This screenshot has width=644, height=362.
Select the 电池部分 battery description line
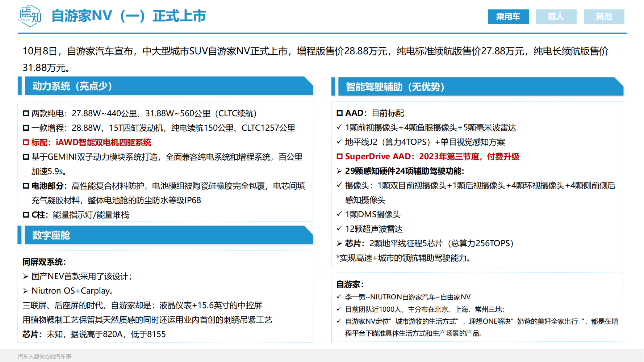coord(164,193)
